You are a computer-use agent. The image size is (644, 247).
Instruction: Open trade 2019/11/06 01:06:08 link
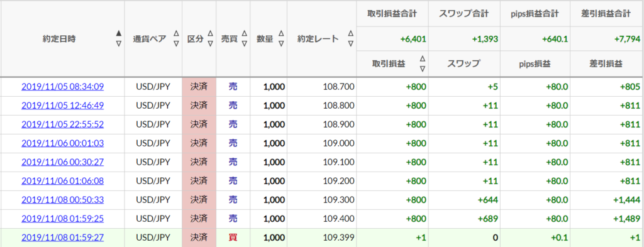[x=62, y=181]
